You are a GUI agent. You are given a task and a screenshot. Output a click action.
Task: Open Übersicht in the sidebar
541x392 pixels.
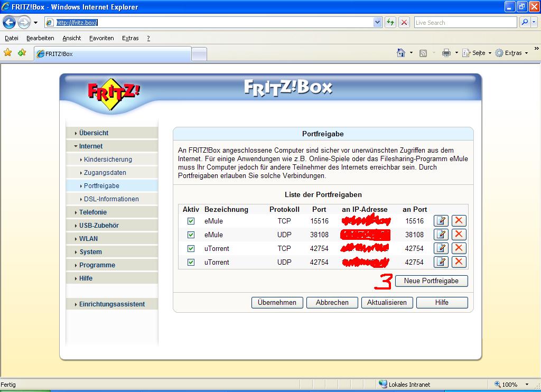[x=112, y=133]
